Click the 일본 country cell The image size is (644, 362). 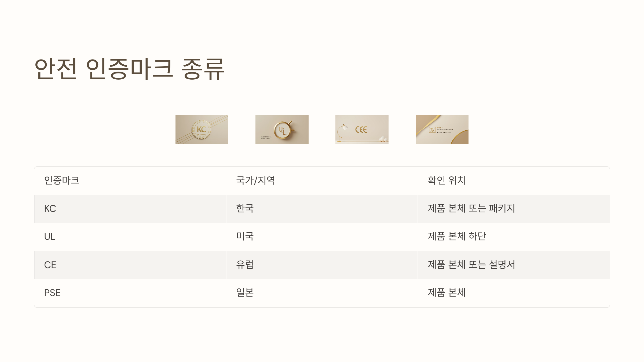(322, 293)
